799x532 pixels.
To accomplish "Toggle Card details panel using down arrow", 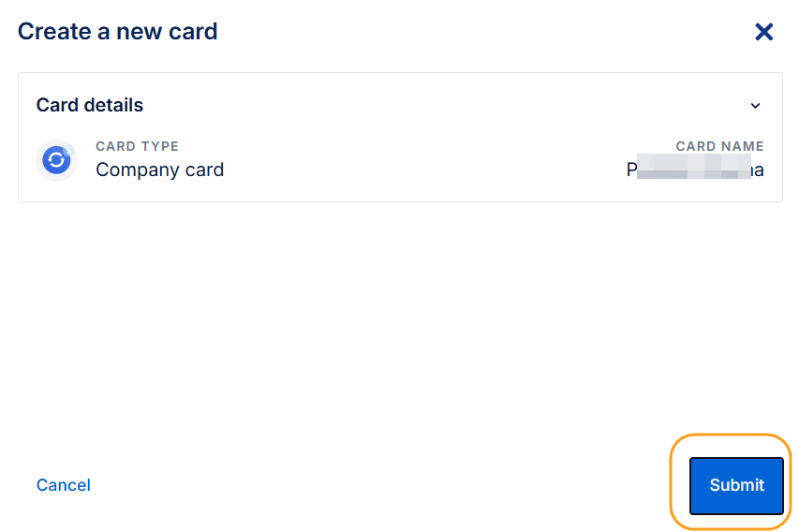I will coord(755,106).
